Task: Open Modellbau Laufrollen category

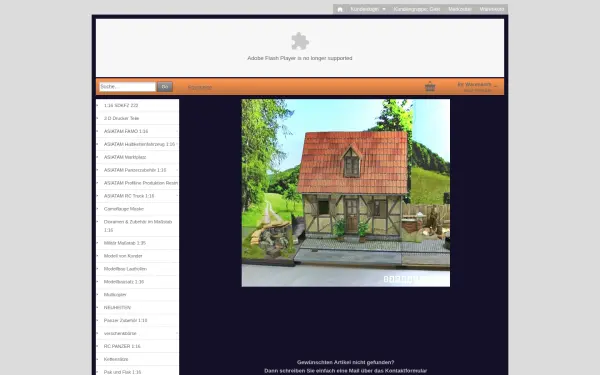Action: (125, 269)
